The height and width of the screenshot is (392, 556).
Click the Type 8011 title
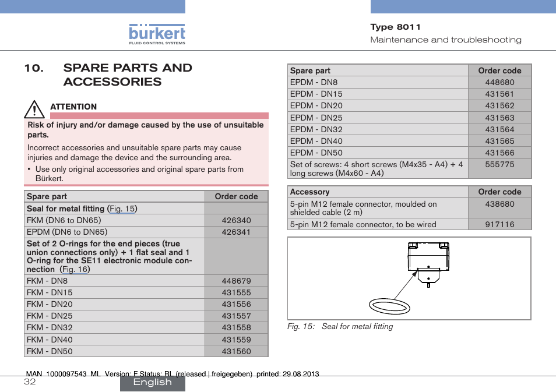point(395,27)
